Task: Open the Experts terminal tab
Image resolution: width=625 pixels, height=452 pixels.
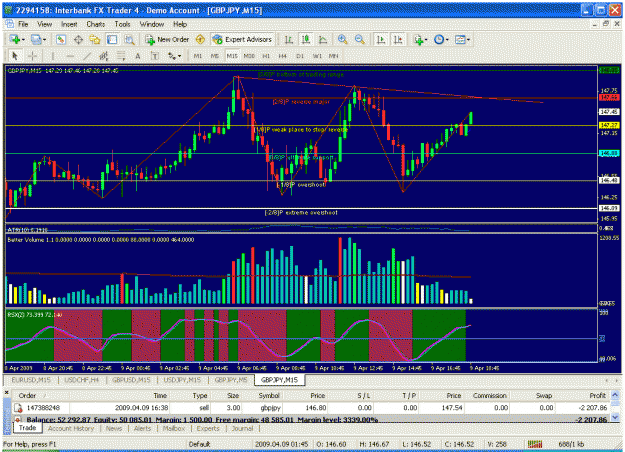Action: point(208,428)
